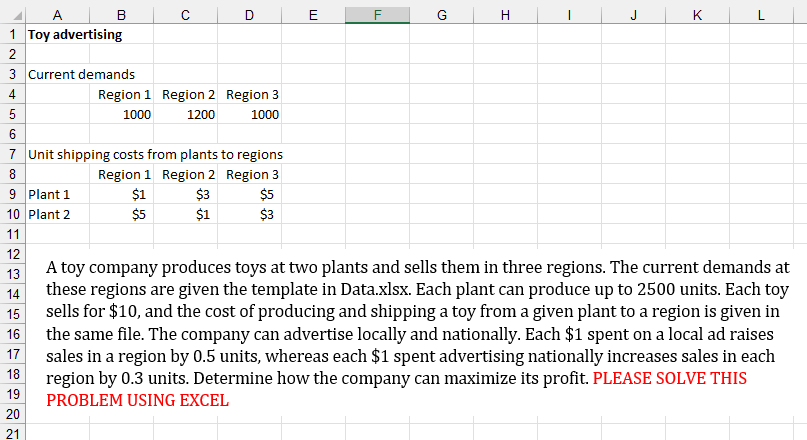Click 'Unit shipping costs from plants to regions'
Image resolution: width=807 pixels, height=440 pixels.
[155, 154]
